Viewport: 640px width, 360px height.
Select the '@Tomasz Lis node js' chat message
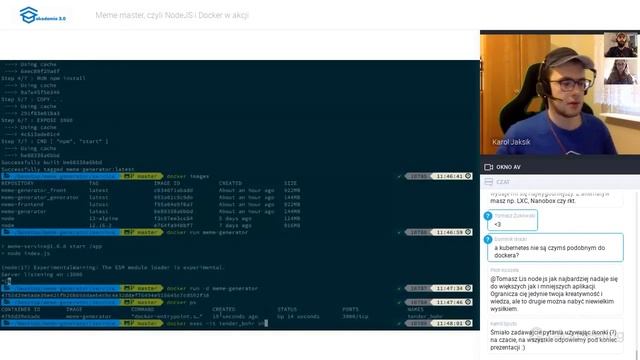pyautogui.click(x=556, y=290)
